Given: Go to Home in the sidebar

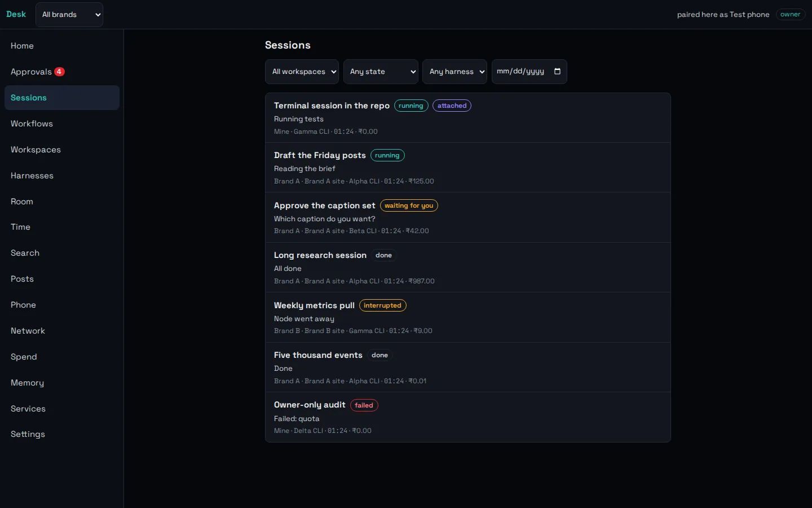Looking at the screenshot, I should 62,46.
